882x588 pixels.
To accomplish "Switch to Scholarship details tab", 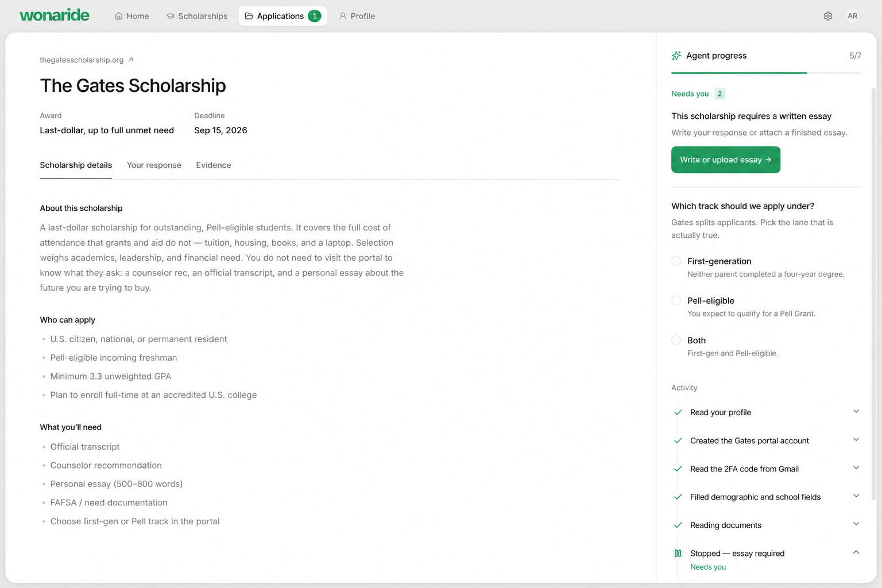I will point(76,165).
